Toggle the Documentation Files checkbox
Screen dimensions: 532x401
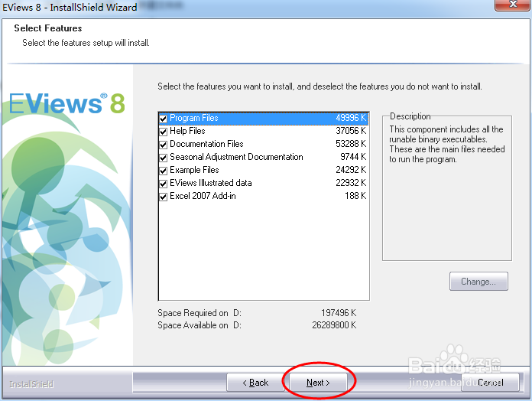pyautogui.click(x=164, y=145)
